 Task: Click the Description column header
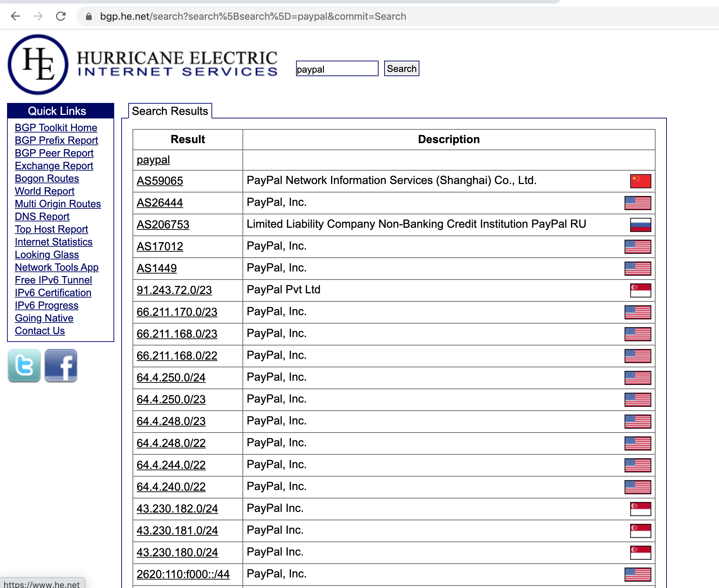(449, 140)
